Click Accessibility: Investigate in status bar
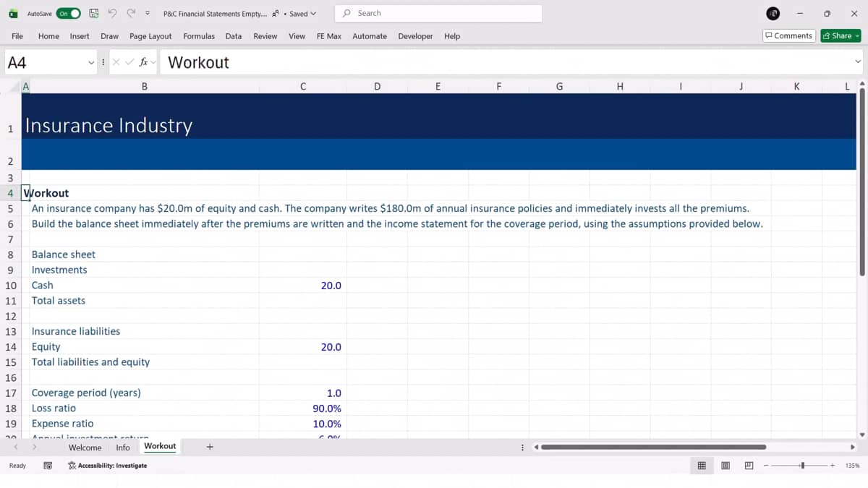 pos(108,466)
